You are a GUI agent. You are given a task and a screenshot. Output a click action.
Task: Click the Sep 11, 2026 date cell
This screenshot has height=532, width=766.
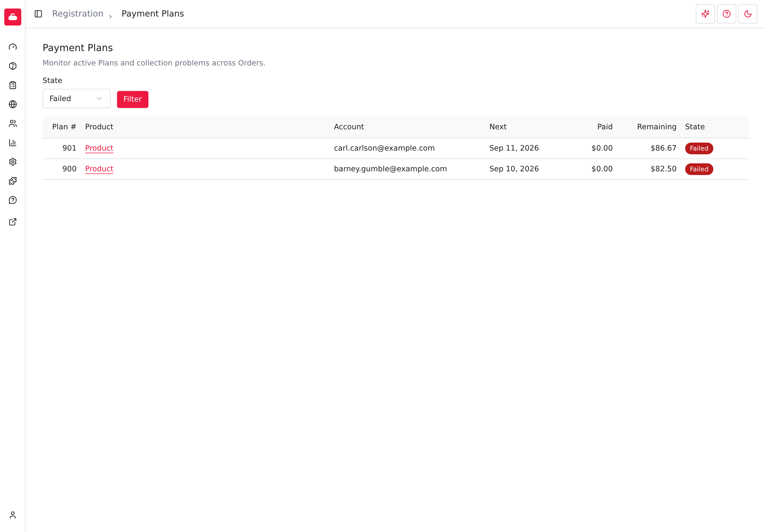pos(514,148)
